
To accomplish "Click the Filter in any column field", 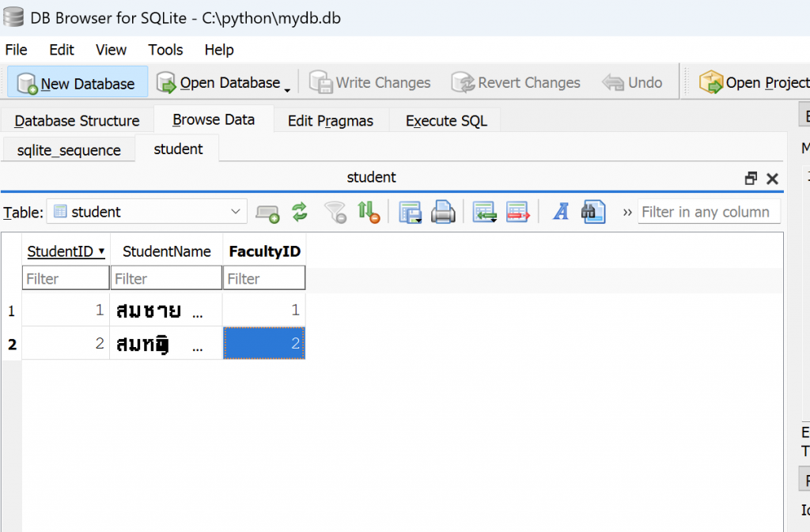I will pos(707,212).
